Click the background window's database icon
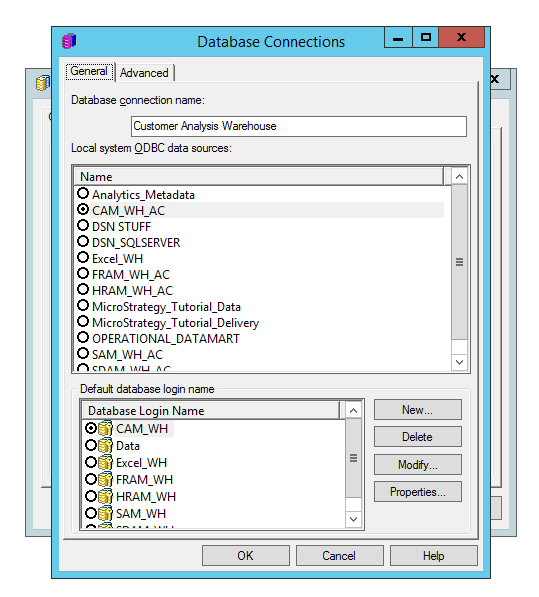This screenshot has width=539, height=597. [x=43, y=83]
